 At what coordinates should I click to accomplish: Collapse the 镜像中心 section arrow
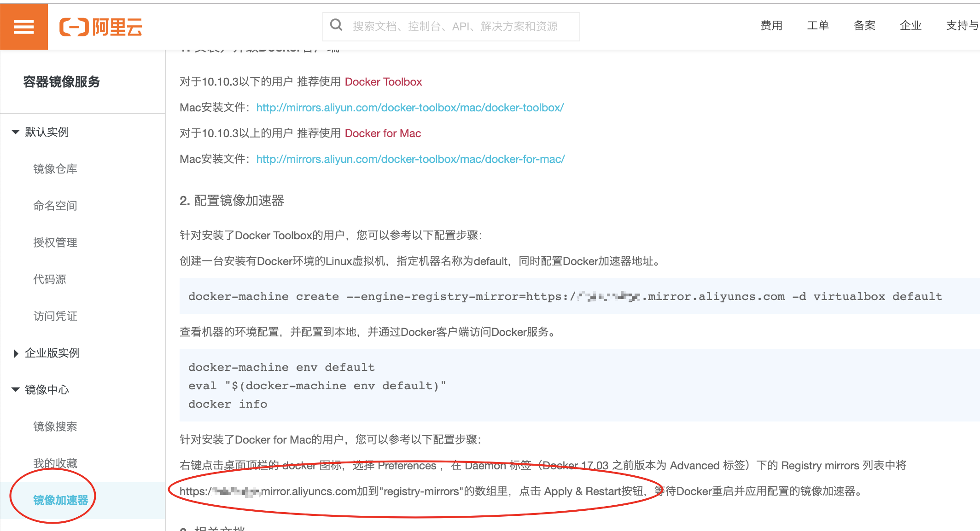click(x=16, y=390)
